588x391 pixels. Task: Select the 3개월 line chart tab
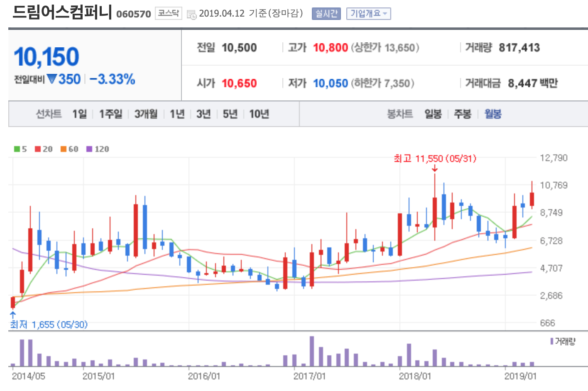(146, 114)
